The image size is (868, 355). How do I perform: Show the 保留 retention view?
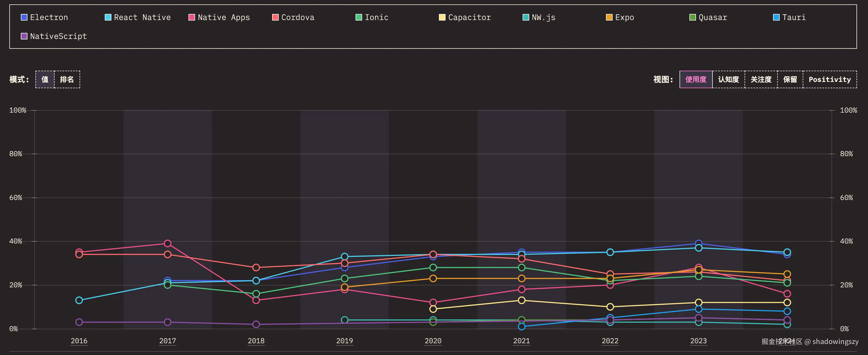tap(790, 79)
